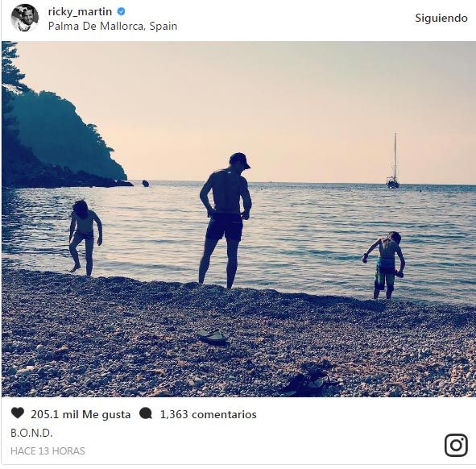The image size is (476, 469).
Task: Click the child on right side
Action: 385,265
